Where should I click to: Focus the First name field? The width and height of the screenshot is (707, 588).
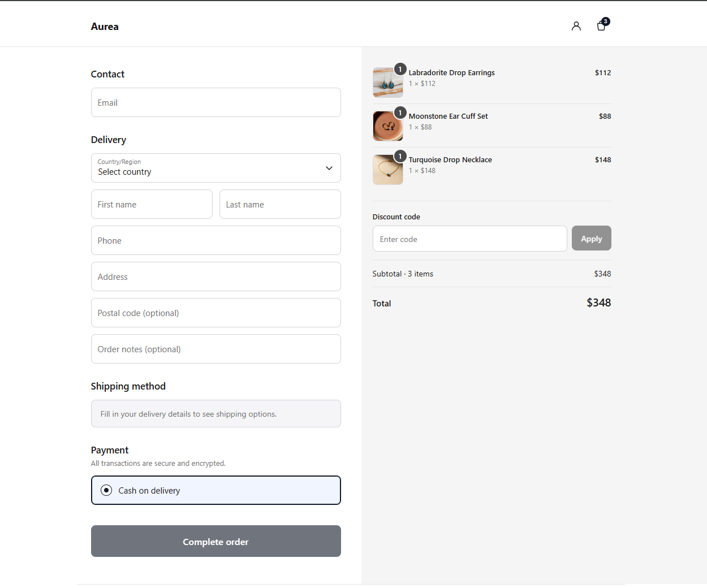(152, 204)
